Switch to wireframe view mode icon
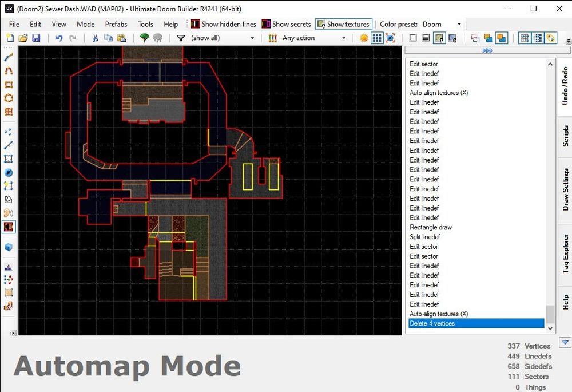 (x=413, y=38)
